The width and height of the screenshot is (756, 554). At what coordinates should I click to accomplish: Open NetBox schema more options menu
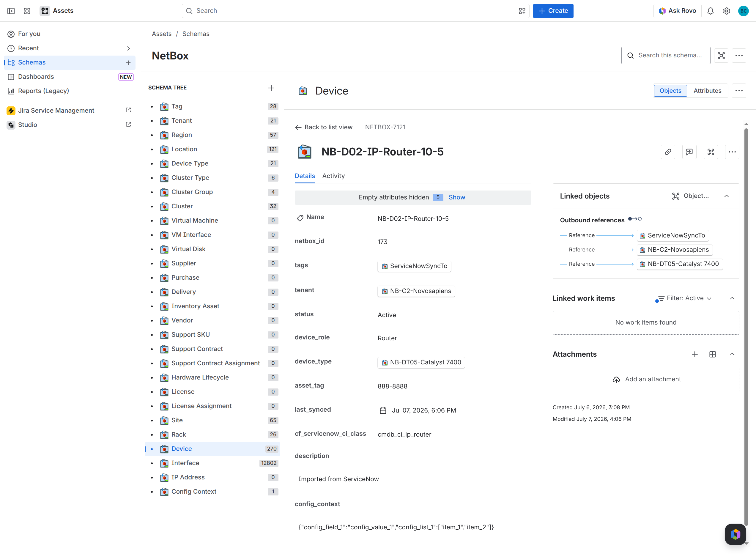click(x=739, y=56)
